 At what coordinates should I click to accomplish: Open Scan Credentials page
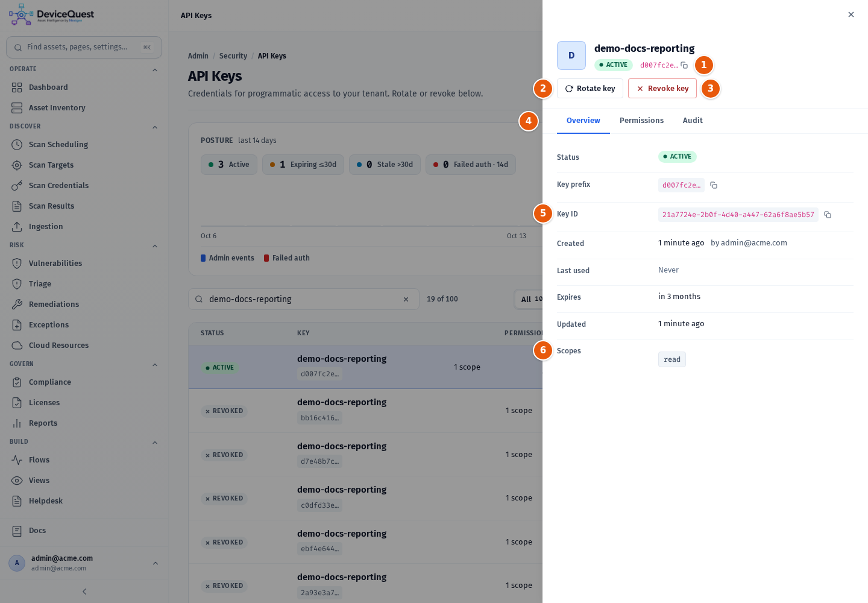pos(84,186)
